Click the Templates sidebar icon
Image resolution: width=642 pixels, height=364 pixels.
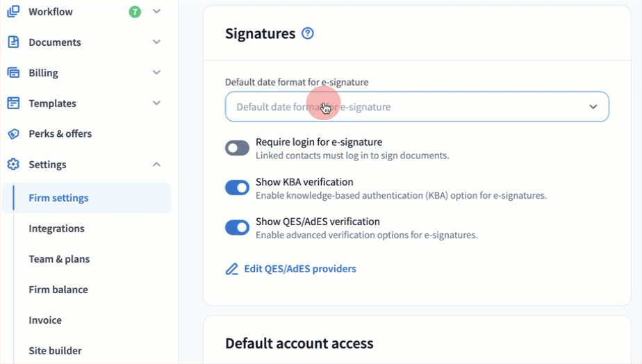coord(13,103)
